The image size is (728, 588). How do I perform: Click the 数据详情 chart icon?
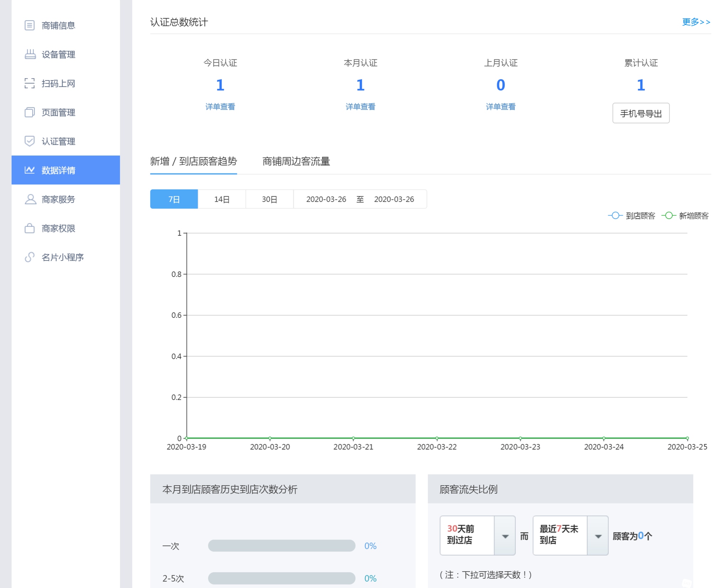(30, 170)
